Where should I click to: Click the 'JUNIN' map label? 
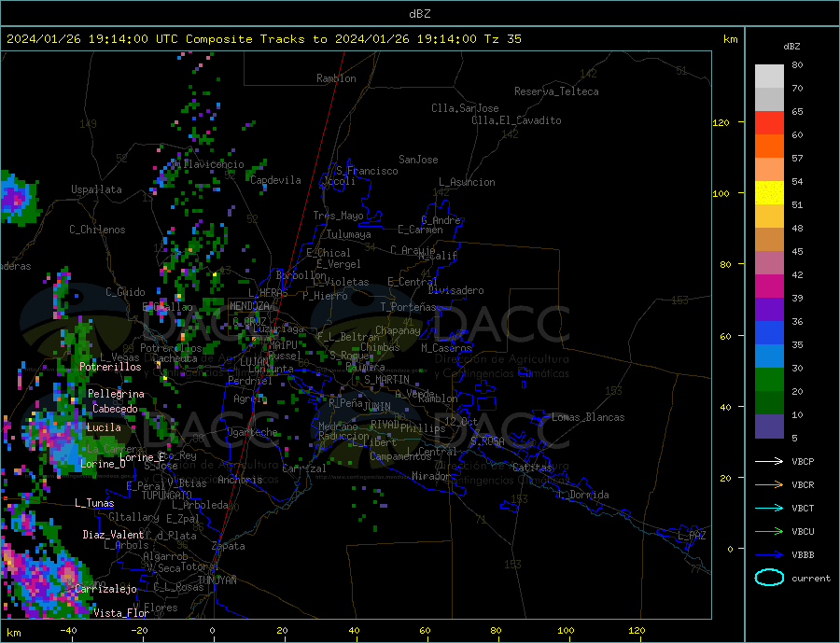(x=377, y=407)
